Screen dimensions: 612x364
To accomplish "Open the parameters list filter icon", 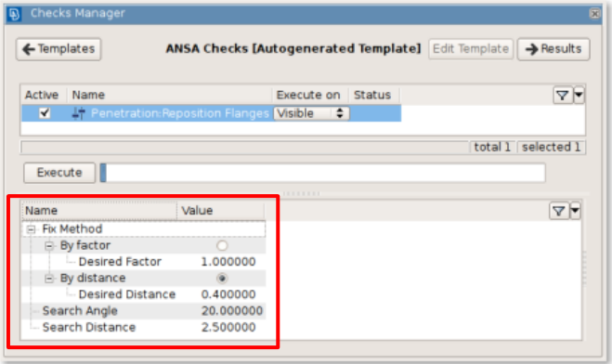I will click(558, 211).
